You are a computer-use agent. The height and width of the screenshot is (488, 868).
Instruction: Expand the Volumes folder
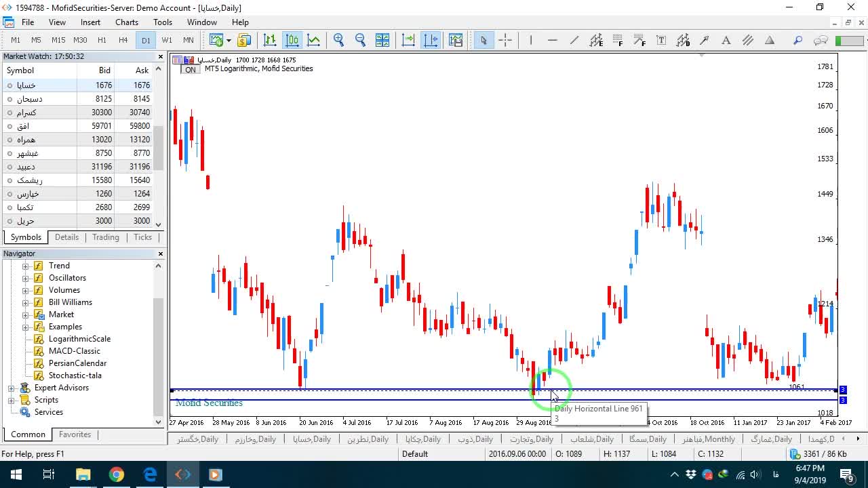(x=26, y=290)
